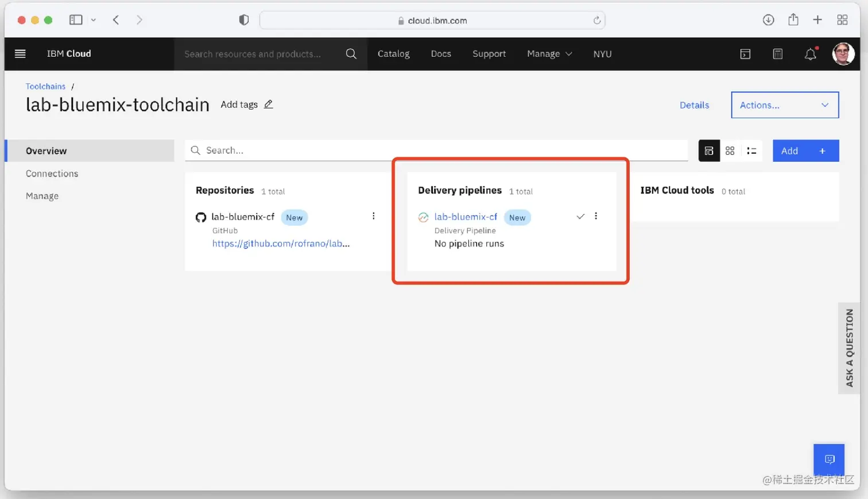Screen dimensions: 868x499
Task: Go forward in Safari history
Action: (139, 20)
